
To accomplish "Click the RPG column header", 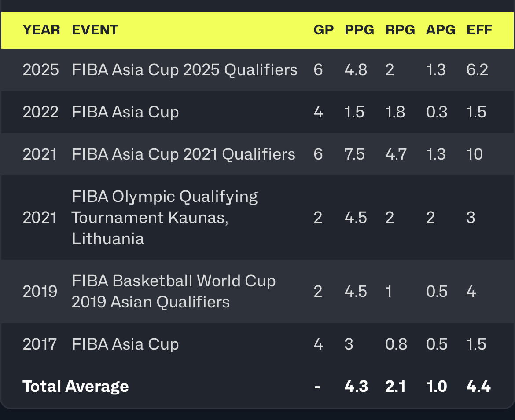I will (x=400, y=30).
